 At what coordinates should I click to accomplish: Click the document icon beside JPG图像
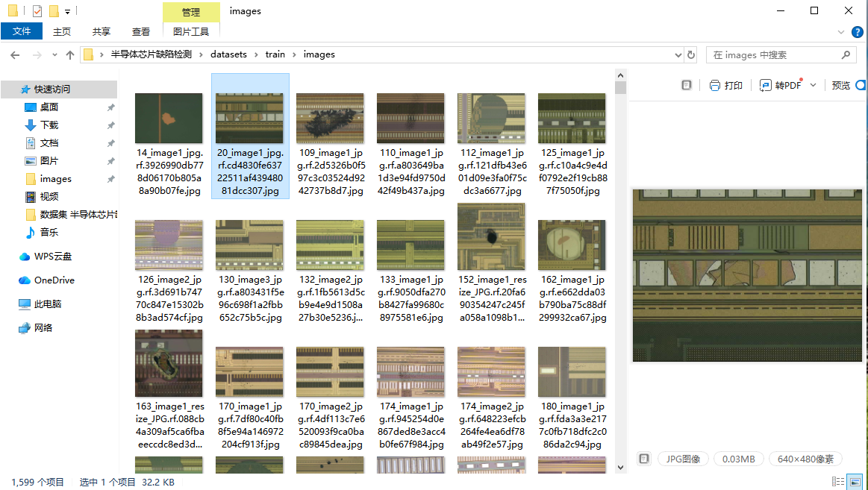[644, 459]
